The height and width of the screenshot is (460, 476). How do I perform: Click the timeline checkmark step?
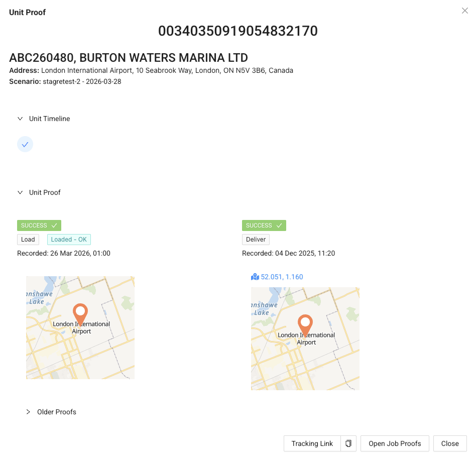pos(25,144)
